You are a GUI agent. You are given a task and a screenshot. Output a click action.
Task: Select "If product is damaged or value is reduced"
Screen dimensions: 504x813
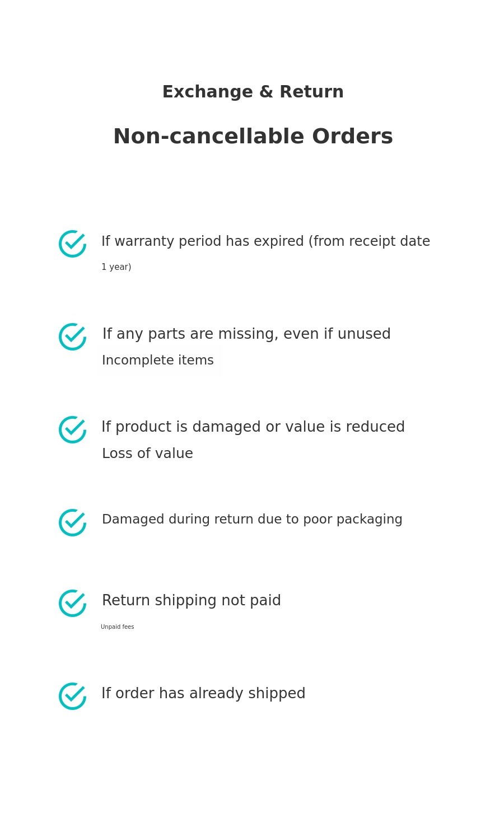(x=253, y=427)
